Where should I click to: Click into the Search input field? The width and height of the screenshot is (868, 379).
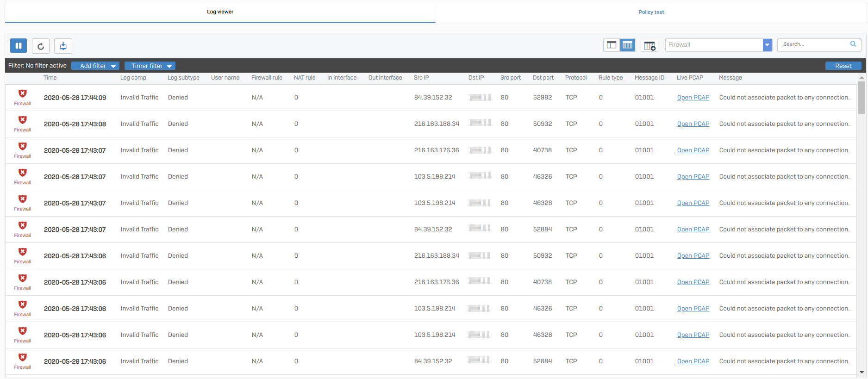point(812,44)
